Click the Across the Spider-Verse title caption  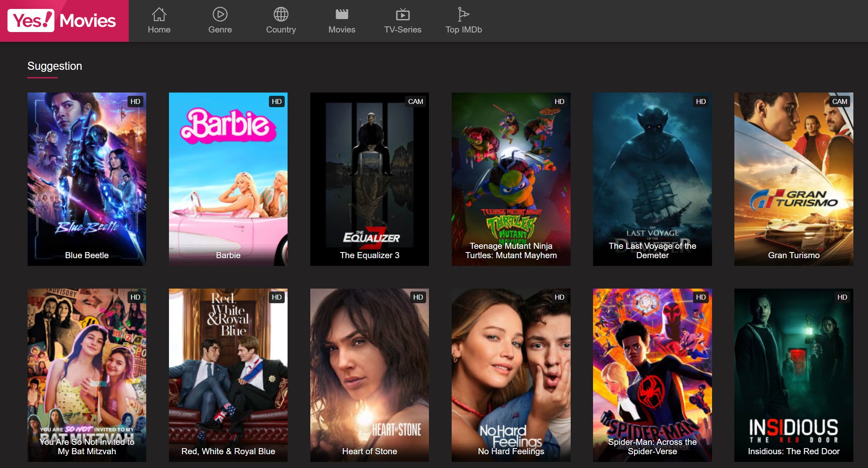652,446
